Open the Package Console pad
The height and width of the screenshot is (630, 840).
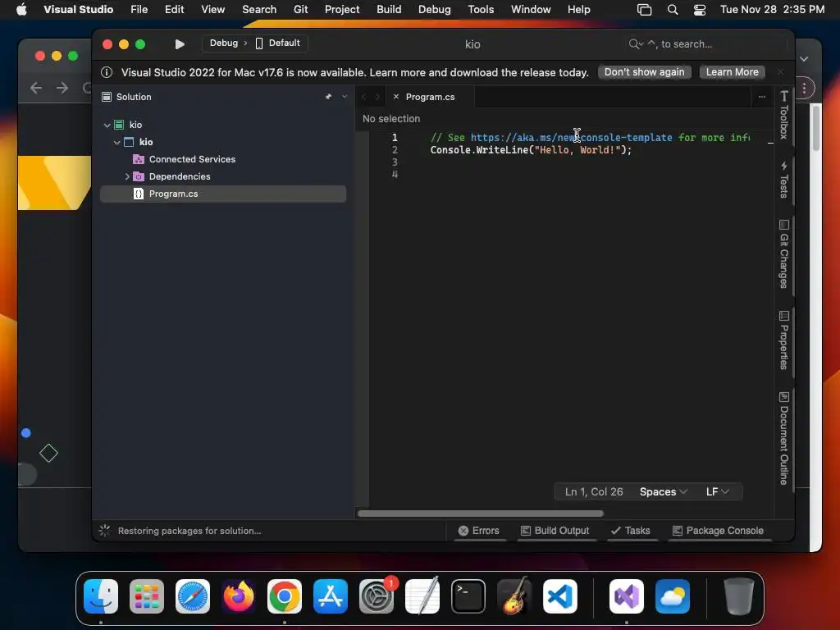(719, 531)
